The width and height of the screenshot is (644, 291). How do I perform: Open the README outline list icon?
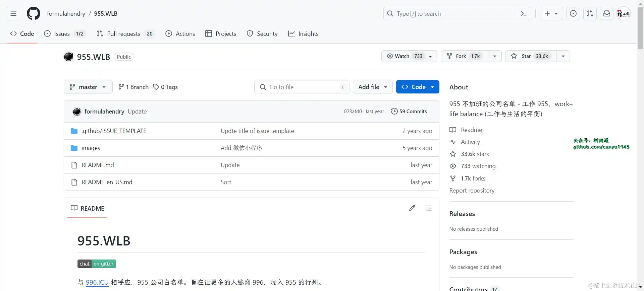point(428,208)
